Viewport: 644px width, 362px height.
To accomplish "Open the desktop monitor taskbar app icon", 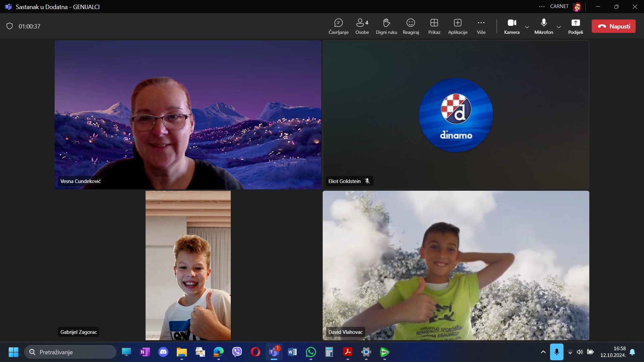I will [126, 352].
